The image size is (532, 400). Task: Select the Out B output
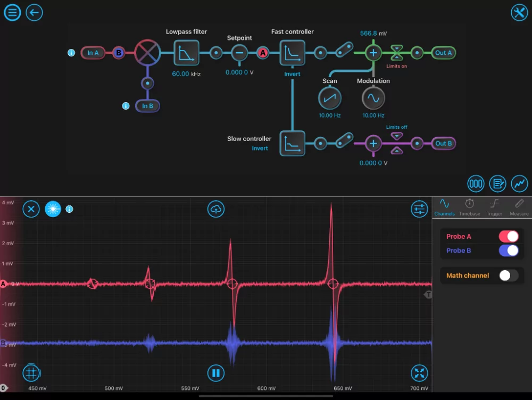[x=443, y=143]
